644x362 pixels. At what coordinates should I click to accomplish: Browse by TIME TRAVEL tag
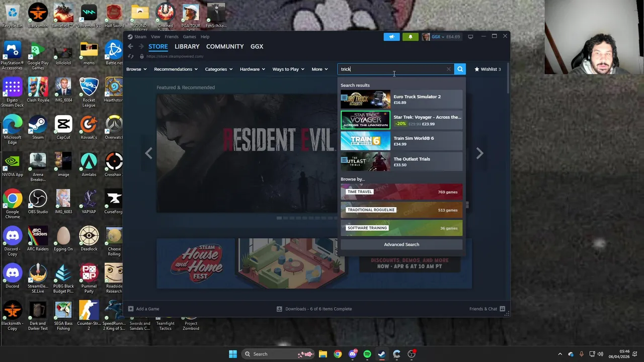point(401,192)
